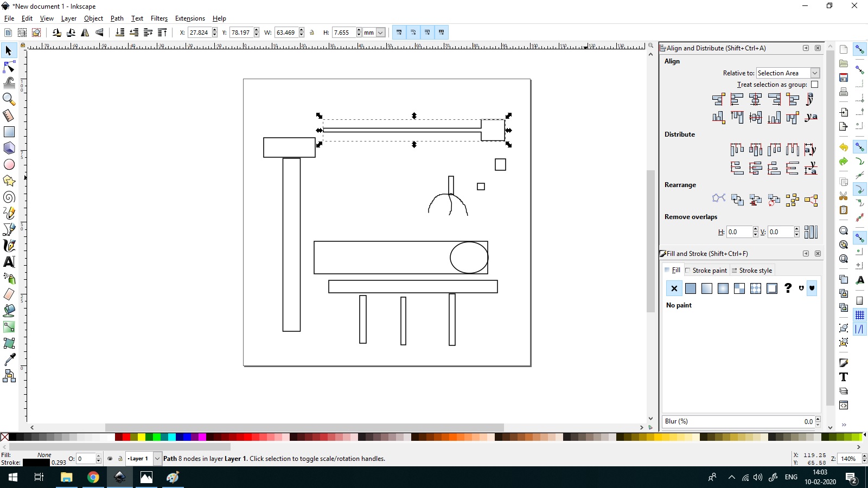The image size is (868, 488).
Task: Rotate selection 90° counter-clockwise
Action: tap(57, 33)
